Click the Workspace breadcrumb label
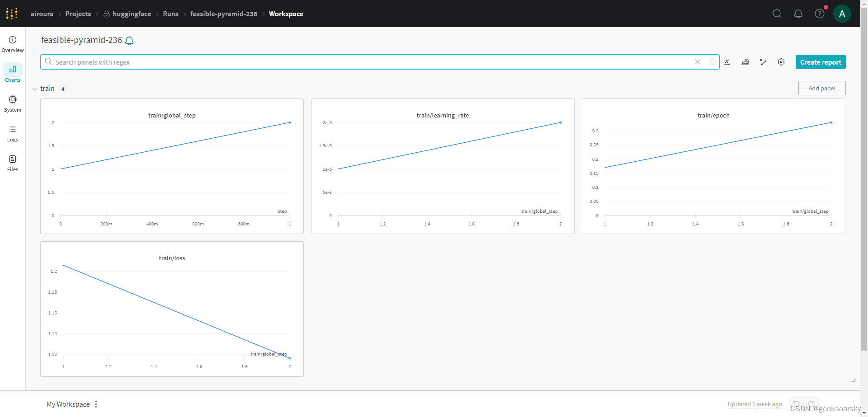 click(286, 14)
